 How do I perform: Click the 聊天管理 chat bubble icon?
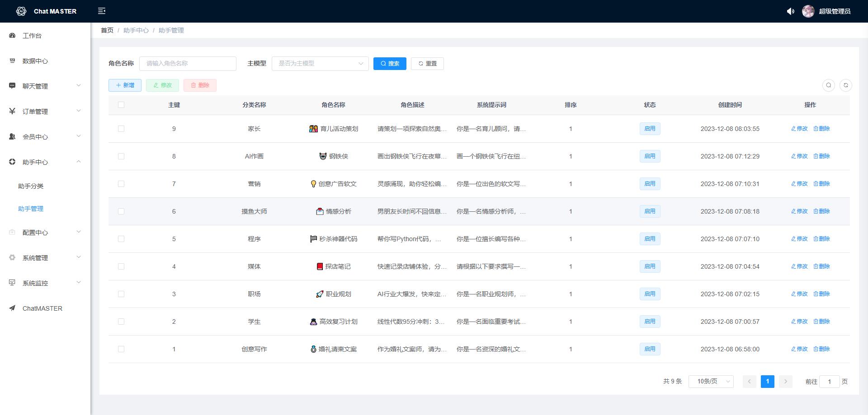tap(12, 86)
